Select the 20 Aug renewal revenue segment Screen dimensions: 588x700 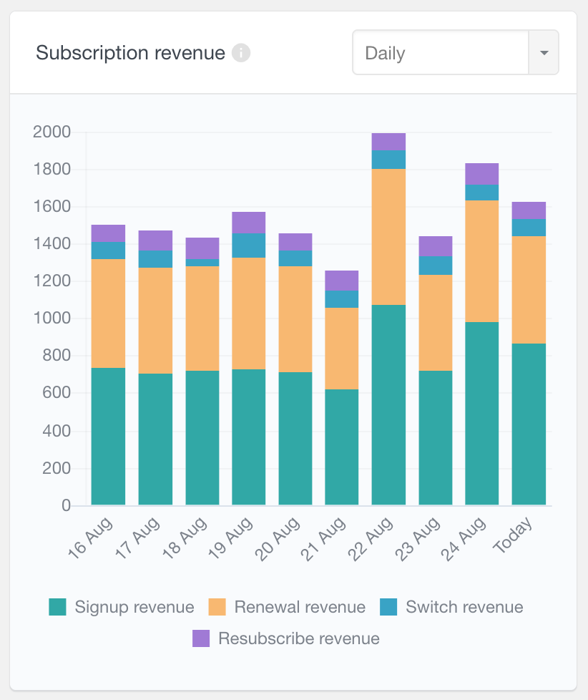pyautogui.click(x=295, y=319)
